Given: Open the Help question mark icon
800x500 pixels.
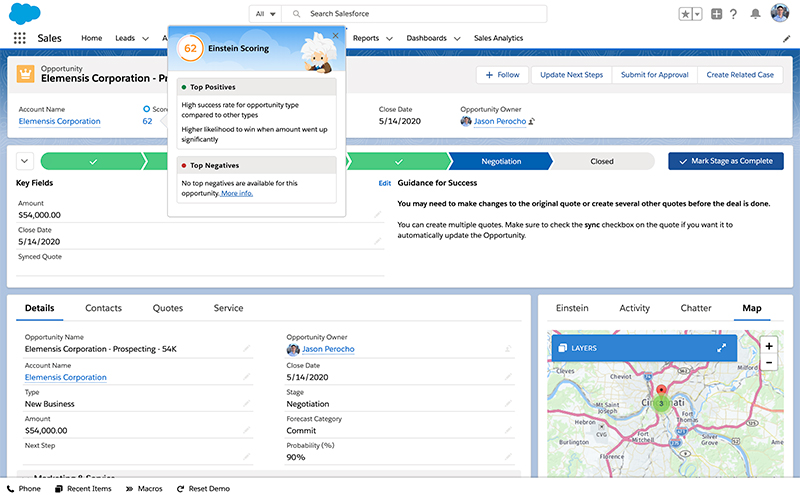Looking at the screenshot, I should (x=734, y=14).
